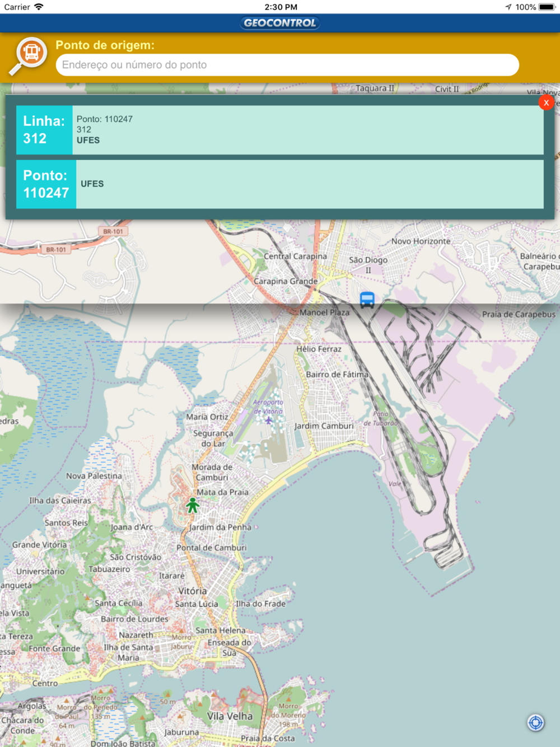Select the Ponto 110247 row
560x747 pixels.
pos(280,184)
